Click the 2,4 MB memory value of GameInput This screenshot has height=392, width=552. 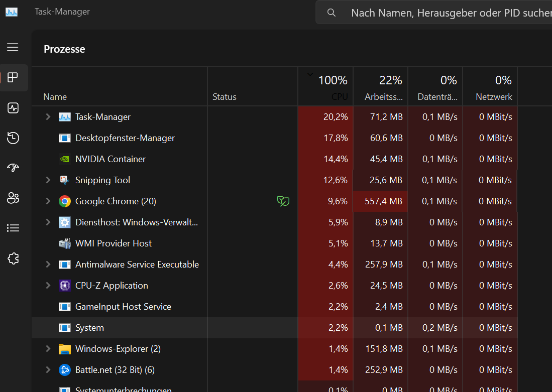tap(389, 307)
